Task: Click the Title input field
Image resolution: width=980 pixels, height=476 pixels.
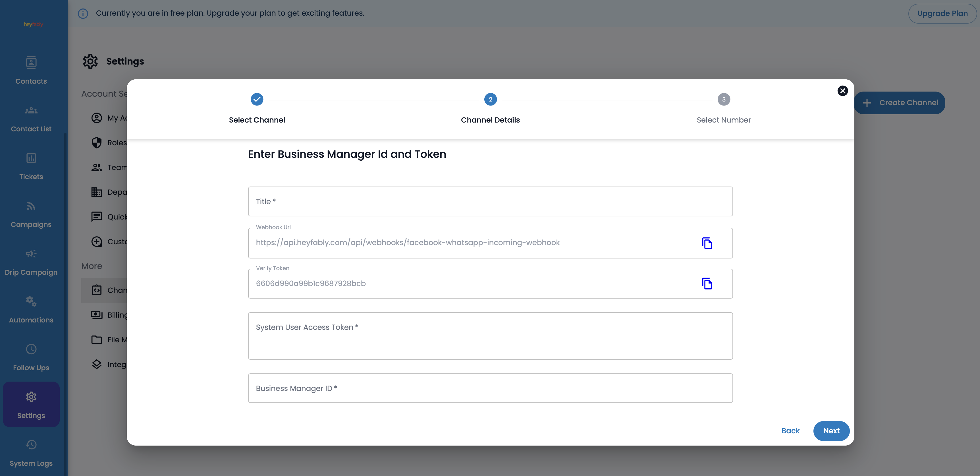Action: click(x=490, y=201)
